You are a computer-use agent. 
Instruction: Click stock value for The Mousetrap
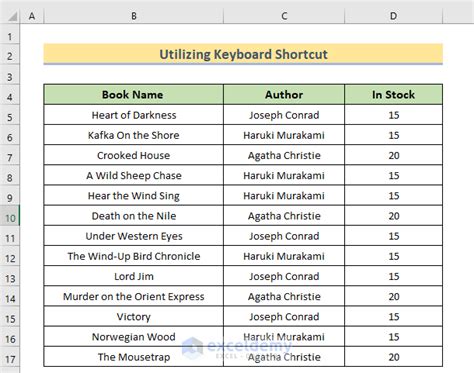tap(394, 357)
